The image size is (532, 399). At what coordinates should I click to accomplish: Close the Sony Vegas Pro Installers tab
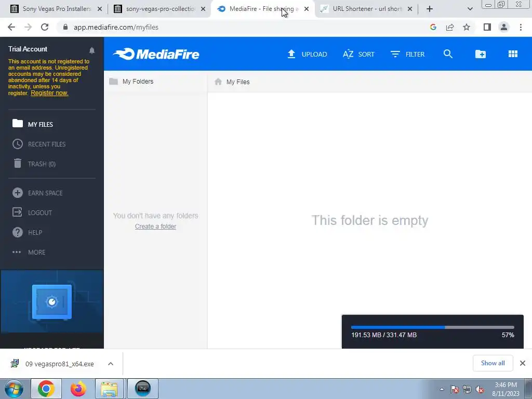[100, 9]
